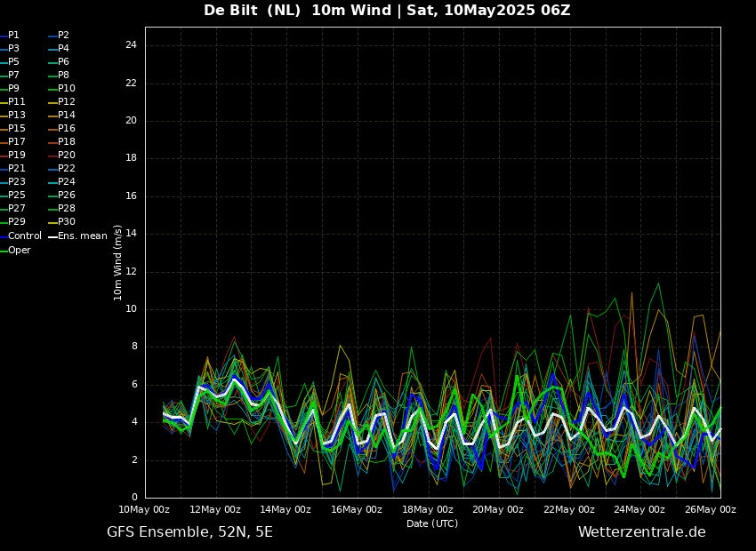
Task: Click the 10May 00z x-axis label
Action: 144,510
